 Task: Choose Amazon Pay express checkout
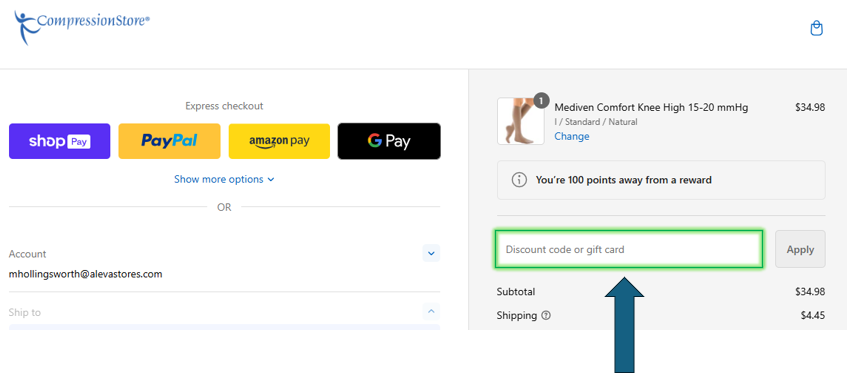point(279,142)
